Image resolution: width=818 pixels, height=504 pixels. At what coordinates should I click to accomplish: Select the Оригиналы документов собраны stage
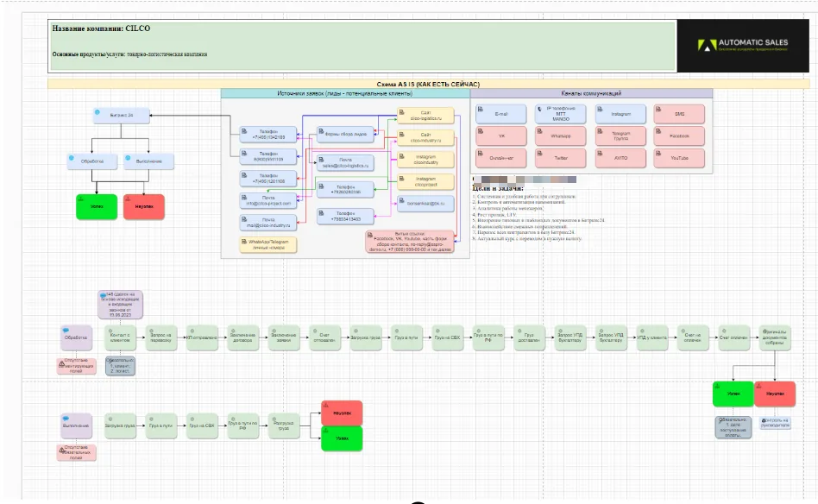point(775,337)
